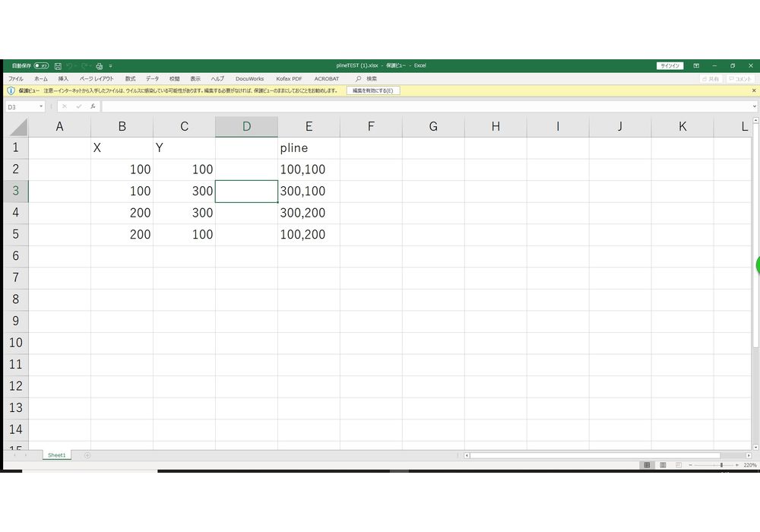The image size is (760, 532).
Task: Toggle the AutoSave (自動保存) switch
Action: click(x=41, y=66)
